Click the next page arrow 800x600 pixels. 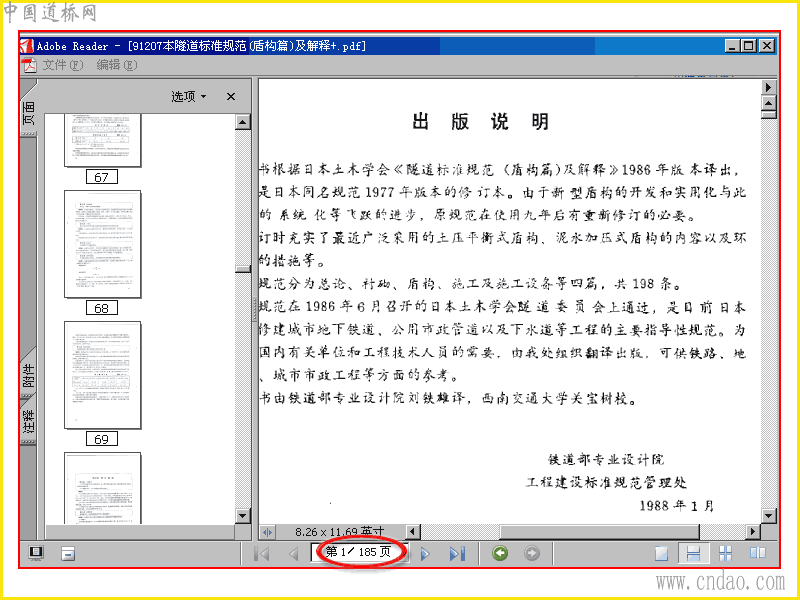pos(424,554)
